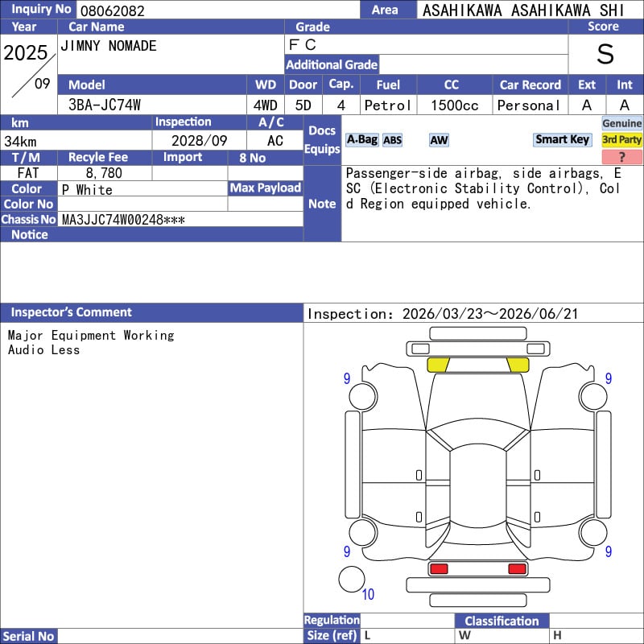Select the AW alloy wheel badge
The height and width of the screenshot is (644, 644).
(x=439, y=140)
